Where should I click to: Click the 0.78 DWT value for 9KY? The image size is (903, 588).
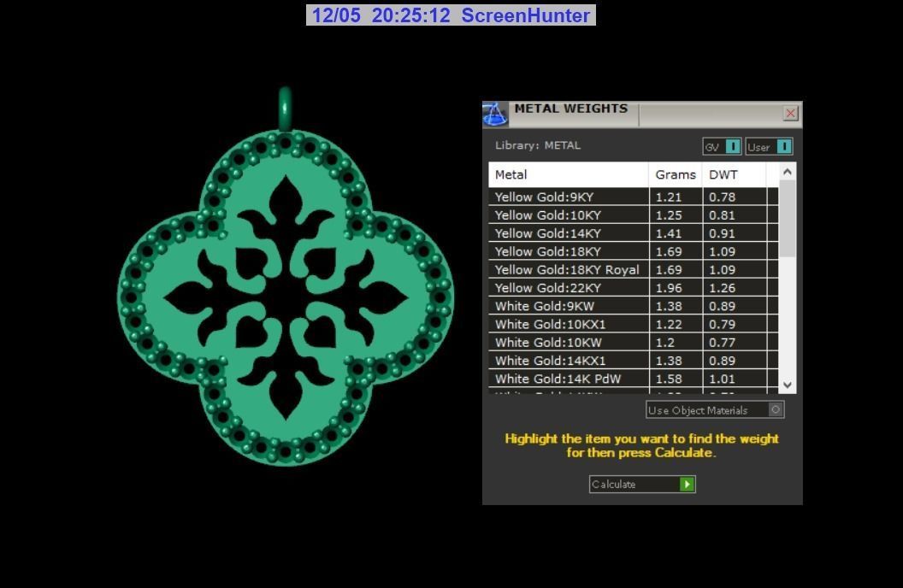click(723, 197)
